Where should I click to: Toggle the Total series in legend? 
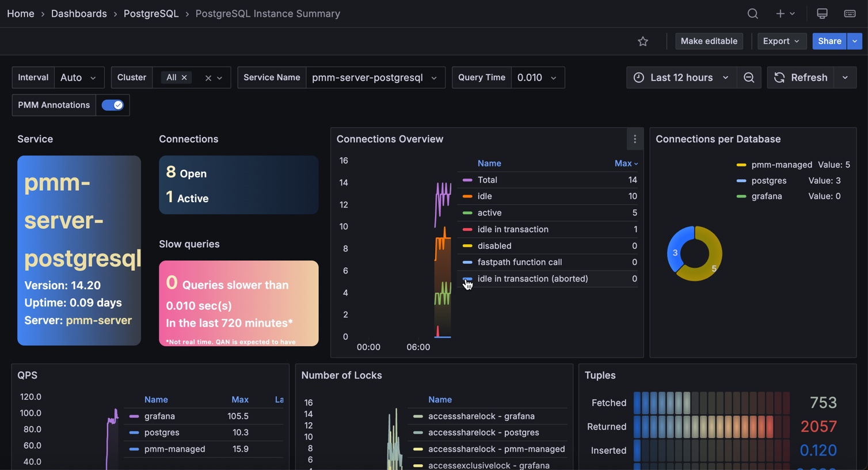(487, 180)
